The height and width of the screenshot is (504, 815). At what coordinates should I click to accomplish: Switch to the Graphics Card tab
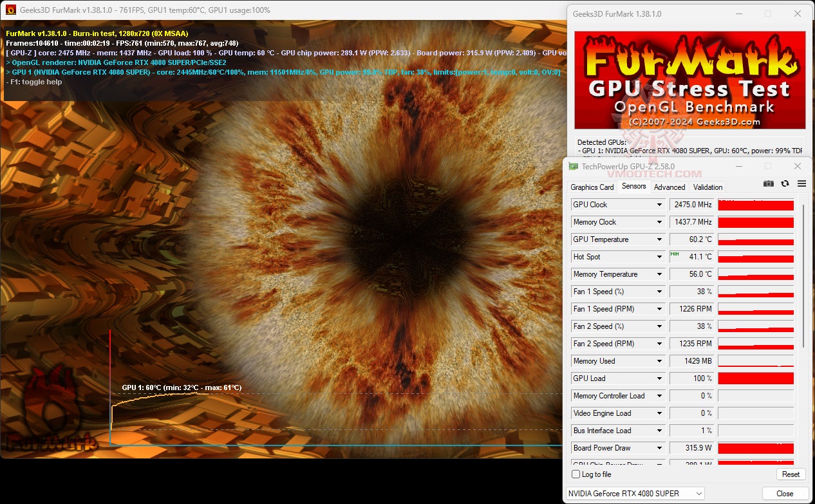(592, 187)
